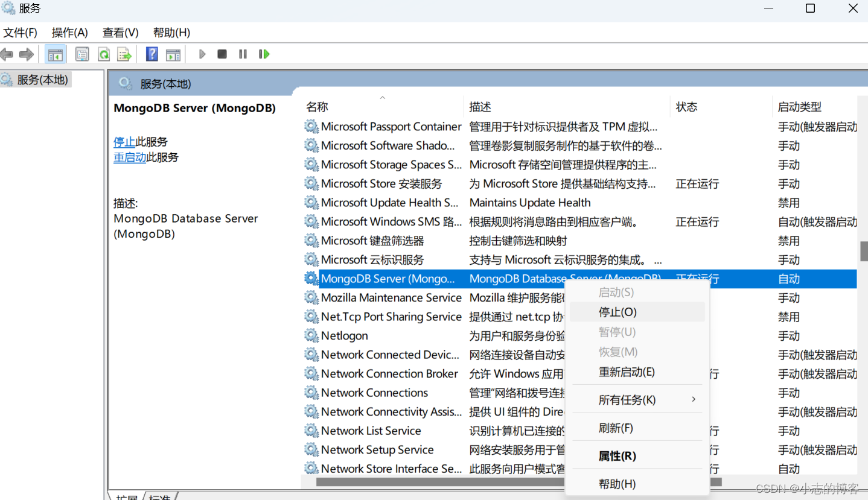Select the Network Connected Devic... row name
Viewport: 868px width, 500px height.
(391, 355)
